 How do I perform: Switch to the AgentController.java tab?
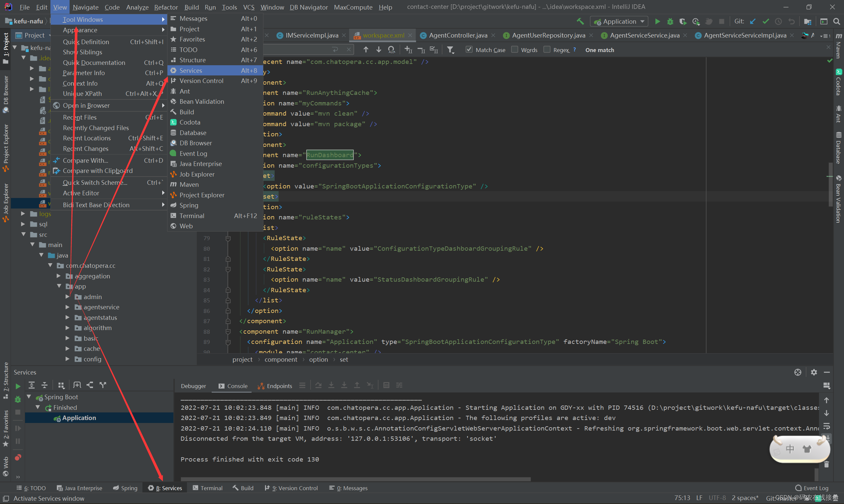[458, 35]
